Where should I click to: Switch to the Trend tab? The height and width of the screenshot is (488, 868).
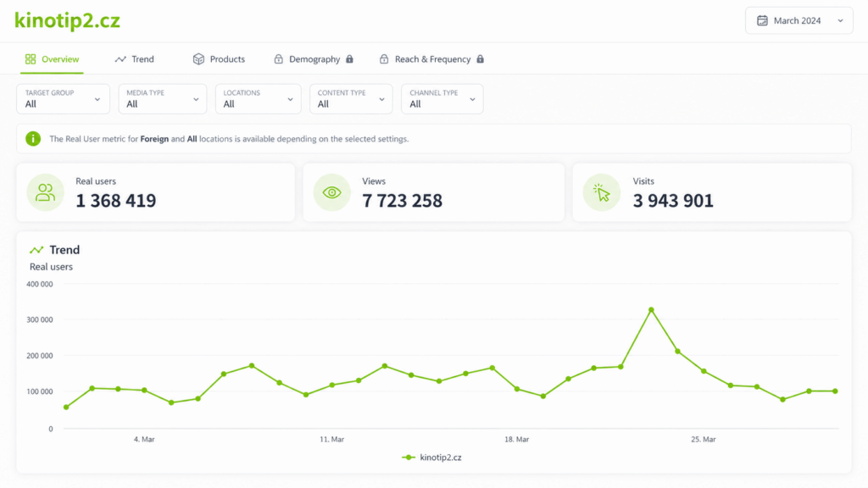[x=135, y=59]
